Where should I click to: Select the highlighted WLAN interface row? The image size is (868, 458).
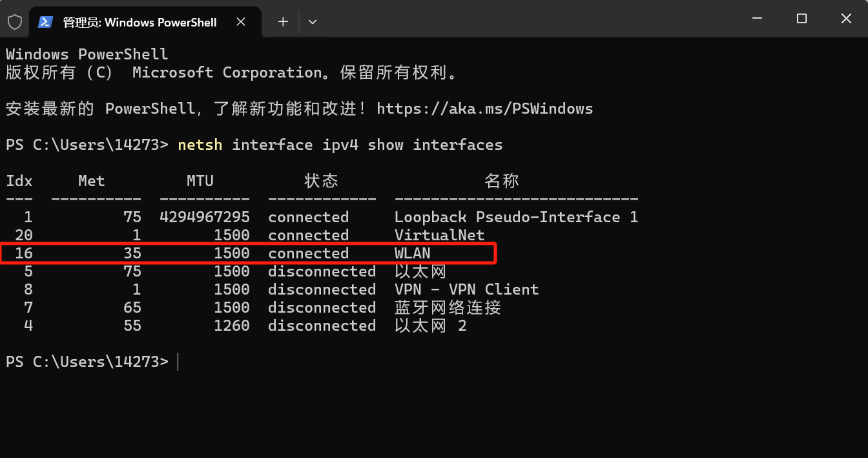249,253
